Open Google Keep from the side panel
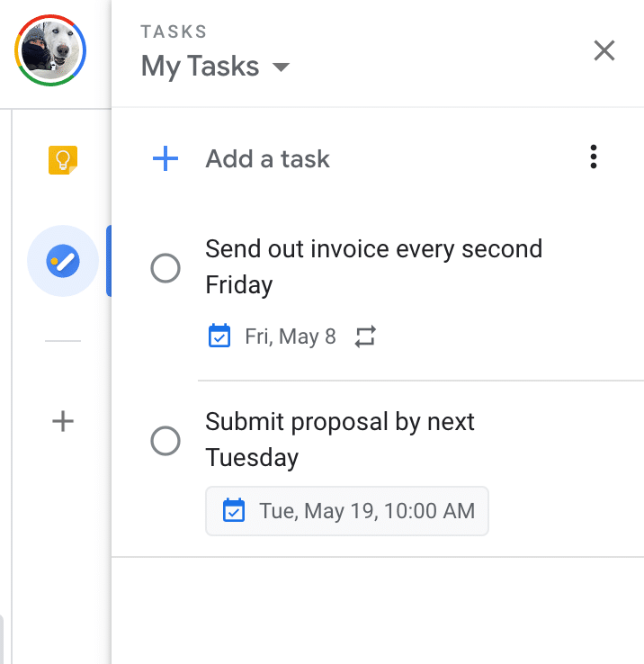The width and height of the screenshot is (644, 664). 63,160
